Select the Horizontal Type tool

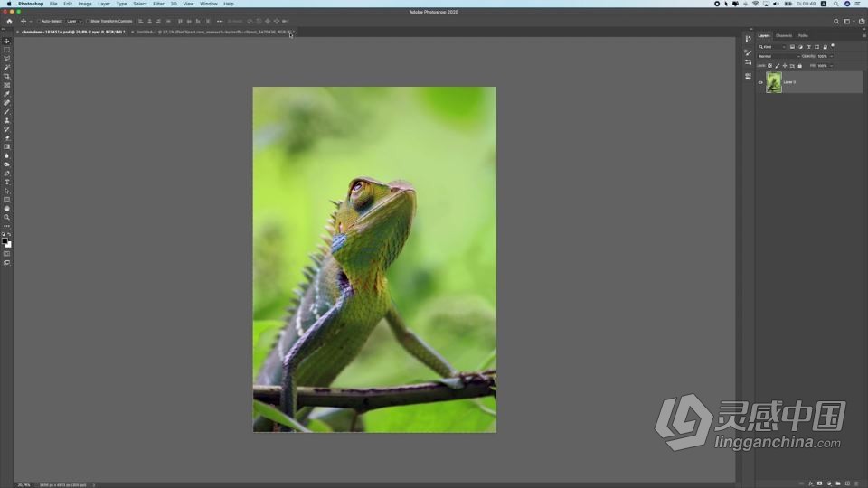tap(6, 183)
